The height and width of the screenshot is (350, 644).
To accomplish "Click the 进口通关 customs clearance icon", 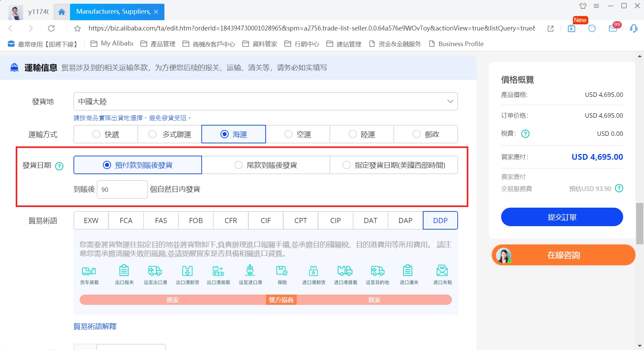I will (x=408, y=270).
